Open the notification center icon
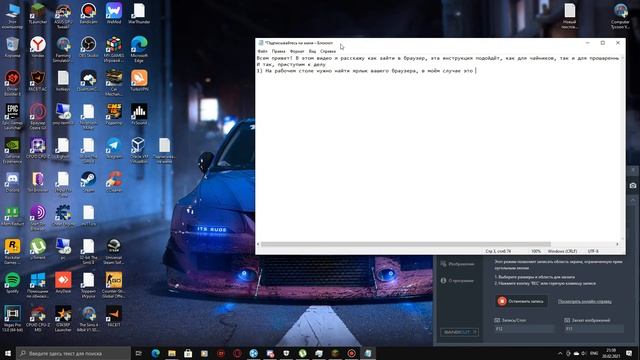Image resolution: width=640 pixels, height=360 pixels. (629, 353)
